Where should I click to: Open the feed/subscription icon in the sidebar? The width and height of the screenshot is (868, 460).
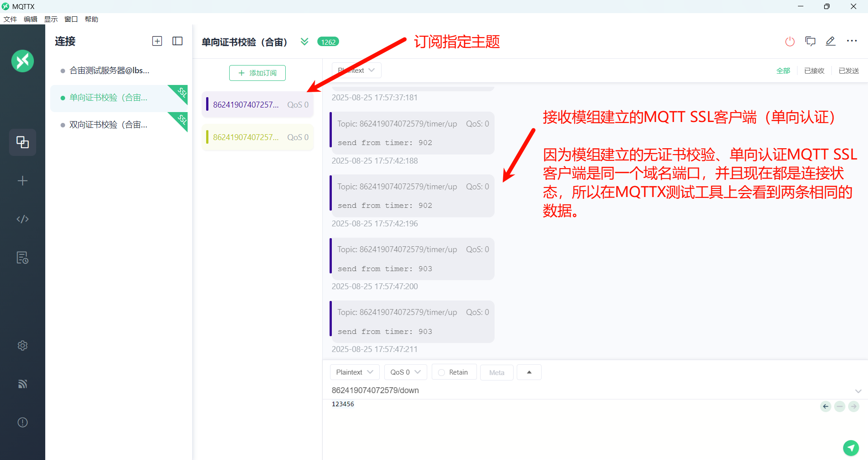(x=23, y=384)
